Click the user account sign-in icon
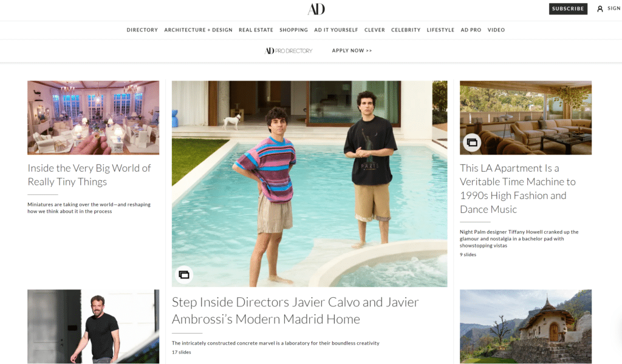The image size is (622, 364). click(x=600, y=8)
